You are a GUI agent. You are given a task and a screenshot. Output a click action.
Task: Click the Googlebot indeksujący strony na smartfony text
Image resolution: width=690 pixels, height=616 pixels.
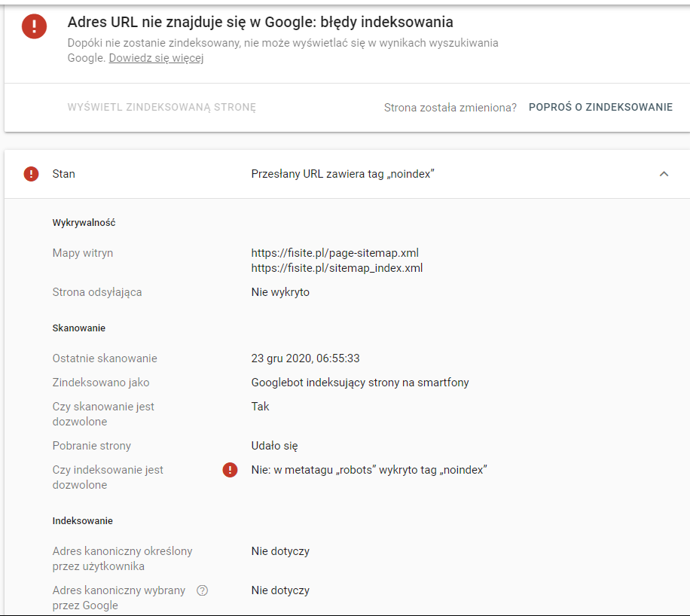coord(360,383)
